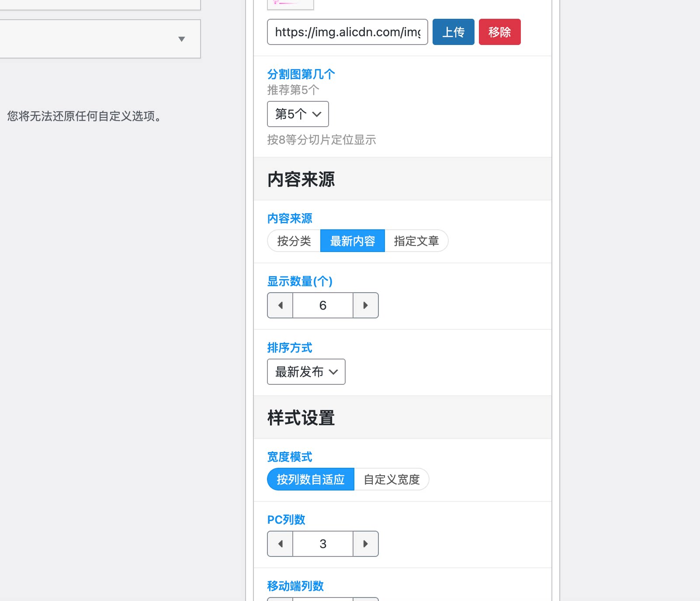Viewport: 700px width, 601px height.
Task: Increase 显示数量 using right arrow
Action: (x=366, y=305)
